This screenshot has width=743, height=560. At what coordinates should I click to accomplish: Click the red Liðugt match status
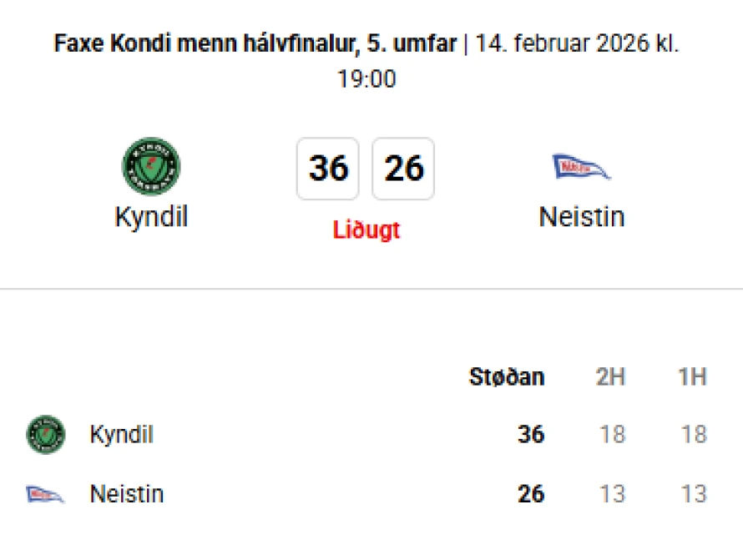coord(366,230)
